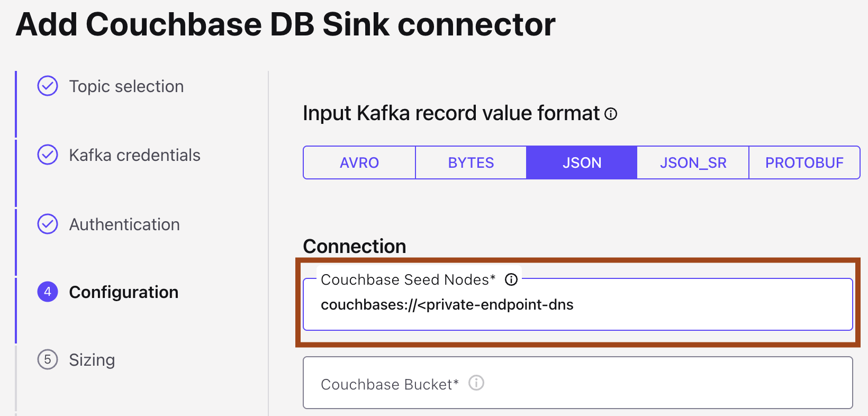
Task: Click the Authentication step checkmark icon
Action: [48, 224]
